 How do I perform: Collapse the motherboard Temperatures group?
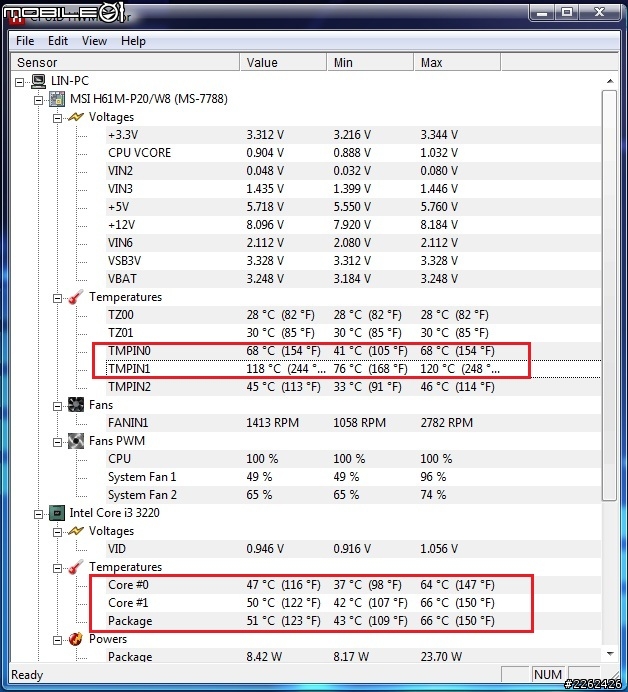57,298
